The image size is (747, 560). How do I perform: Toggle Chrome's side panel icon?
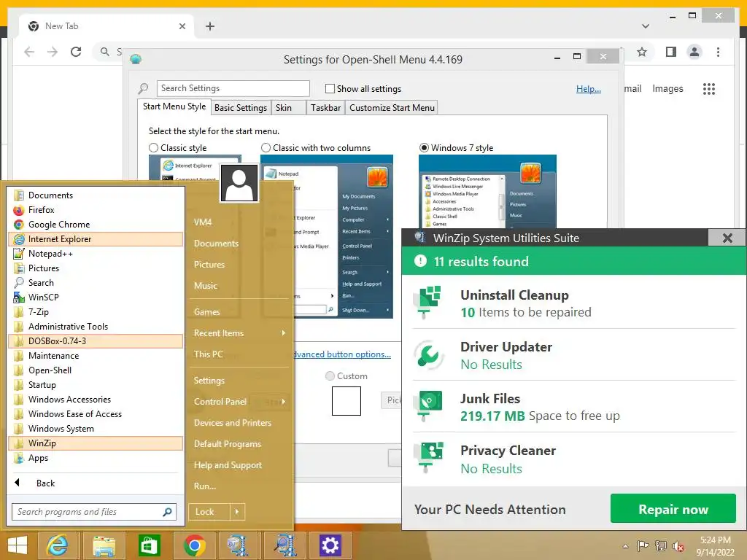[671, 52]
